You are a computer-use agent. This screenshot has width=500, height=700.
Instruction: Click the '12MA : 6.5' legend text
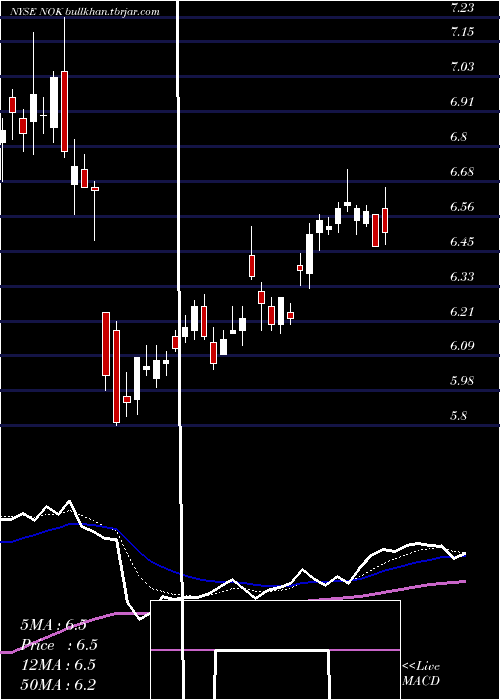pyautogui.click(x=59, y=665)
